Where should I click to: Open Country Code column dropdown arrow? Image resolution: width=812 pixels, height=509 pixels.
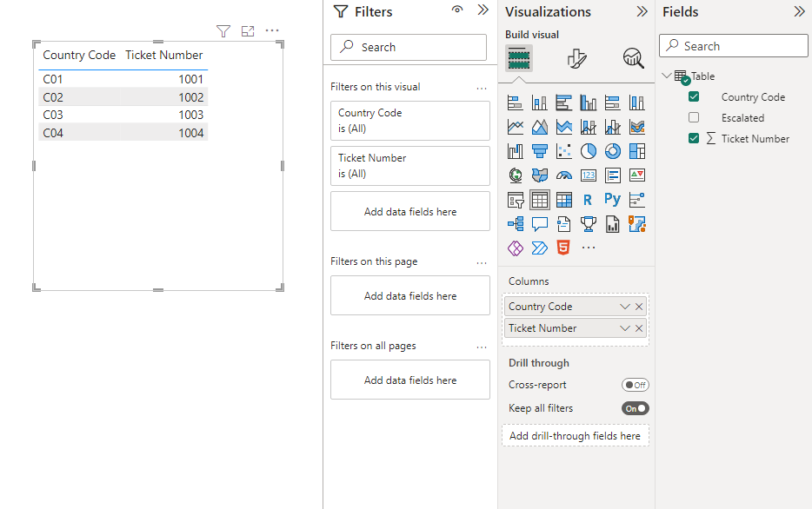(625, 307)
